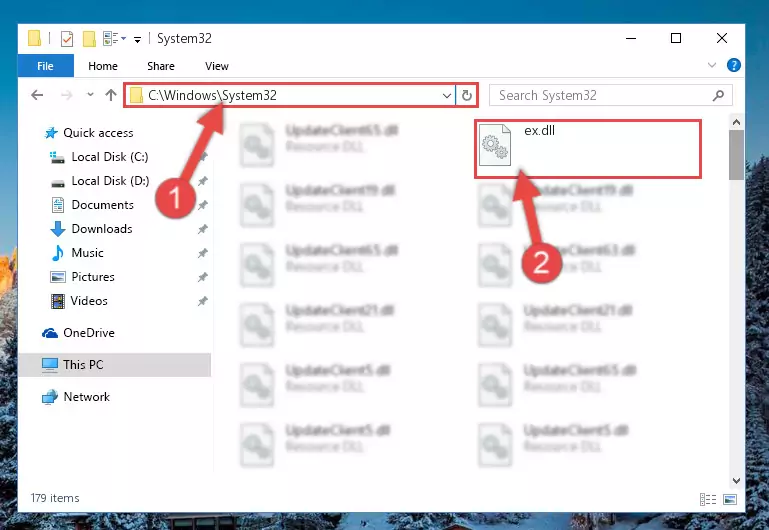Image resolution: width=769 pixels, height=530 pixels.
Task: Expand the ribbon with the chevron
Action: pyautogui.click(x=712, y=65)
